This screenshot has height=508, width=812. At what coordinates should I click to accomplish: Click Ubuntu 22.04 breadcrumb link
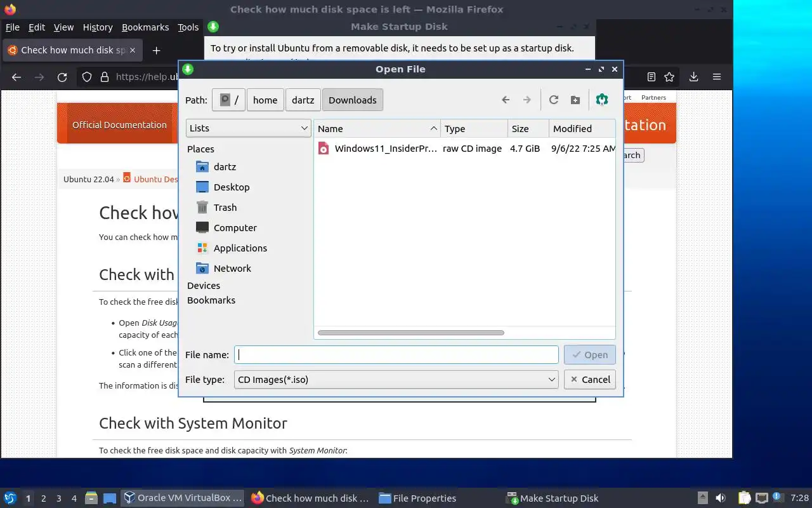click(89, 179)
